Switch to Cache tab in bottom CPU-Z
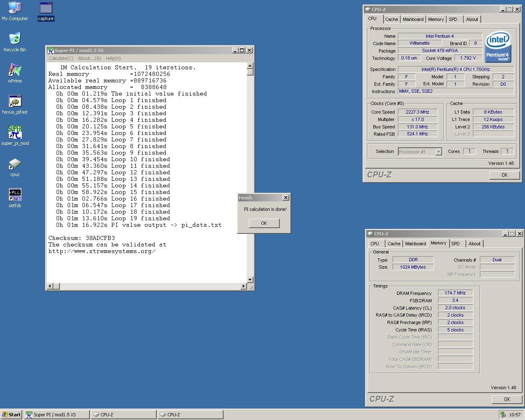 tap(394, 244)
